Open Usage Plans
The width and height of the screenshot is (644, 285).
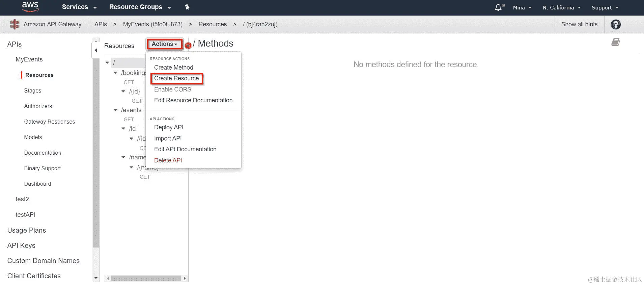pos(27,230)
